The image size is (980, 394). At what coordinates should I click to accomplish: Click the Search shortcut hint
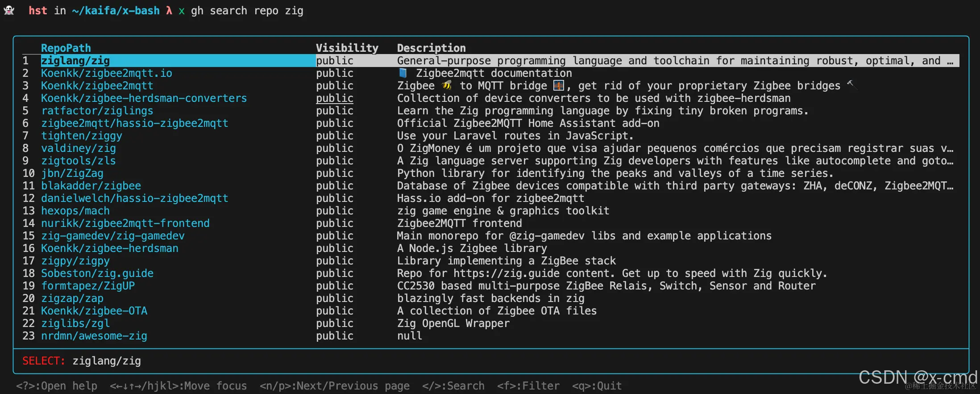(453, 386)
